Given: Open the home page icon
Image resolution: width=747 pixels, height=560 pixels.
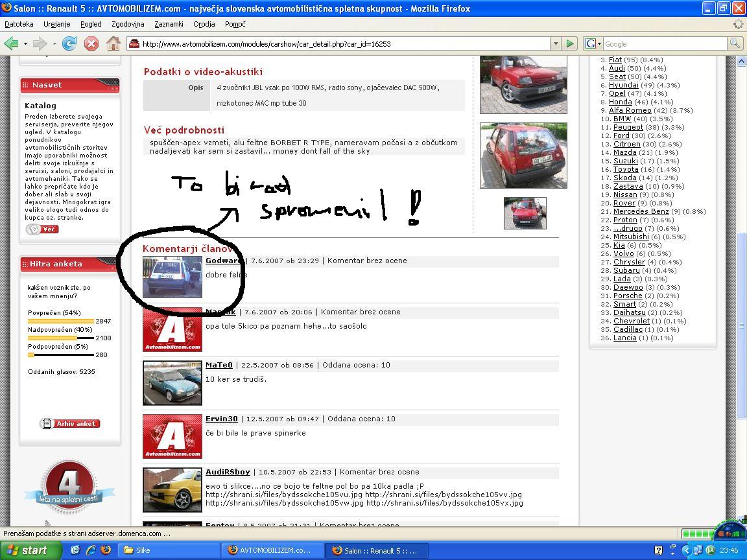Looking at the screenshot, I should [113, 44].
